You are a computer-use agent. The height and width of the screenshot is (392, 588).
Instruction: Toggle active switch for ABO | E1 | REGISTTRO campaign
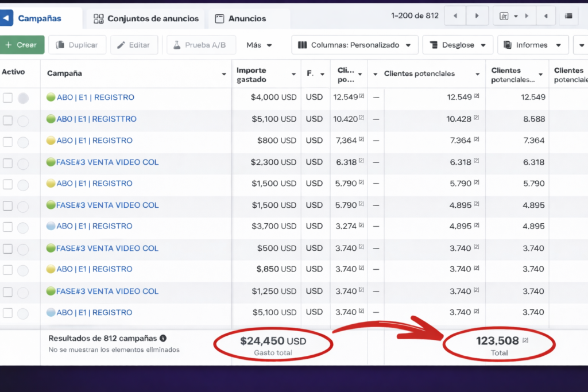click(23, 121)
